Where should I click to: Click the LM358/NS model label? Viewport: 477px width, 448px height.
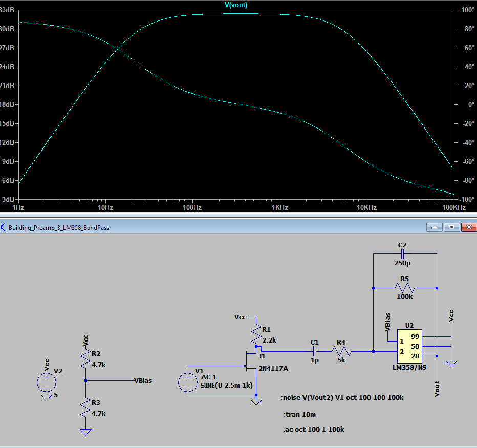tap(409, 367)
